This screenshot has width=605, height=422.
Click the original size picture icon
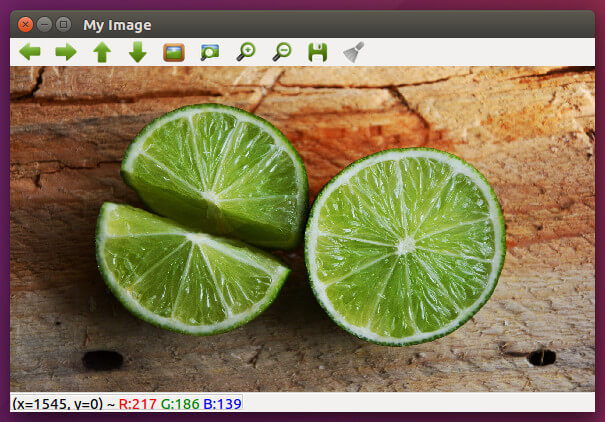[174, 52]
